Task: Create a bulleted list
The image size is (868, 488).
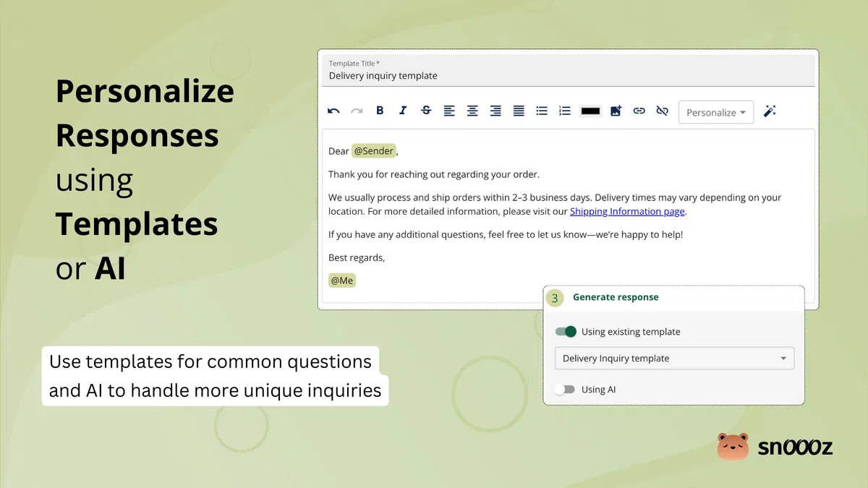Action: pos(542,111)
